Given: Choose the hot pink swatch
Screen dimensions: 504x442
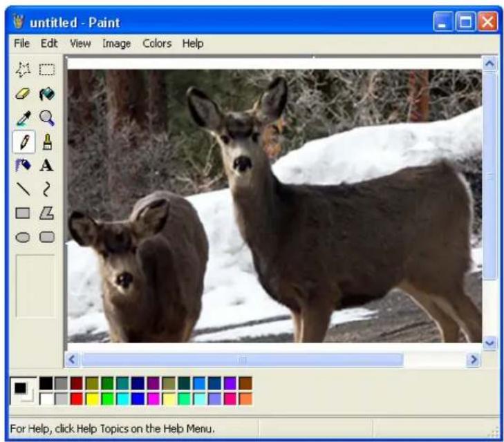Looking at the screenshot, I should point(230,398).
